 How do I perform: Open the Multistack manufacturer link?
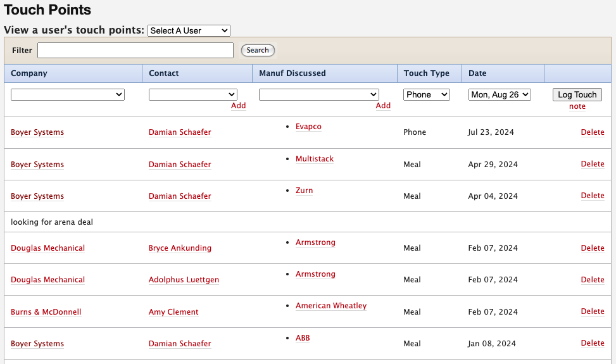point(315,159)
